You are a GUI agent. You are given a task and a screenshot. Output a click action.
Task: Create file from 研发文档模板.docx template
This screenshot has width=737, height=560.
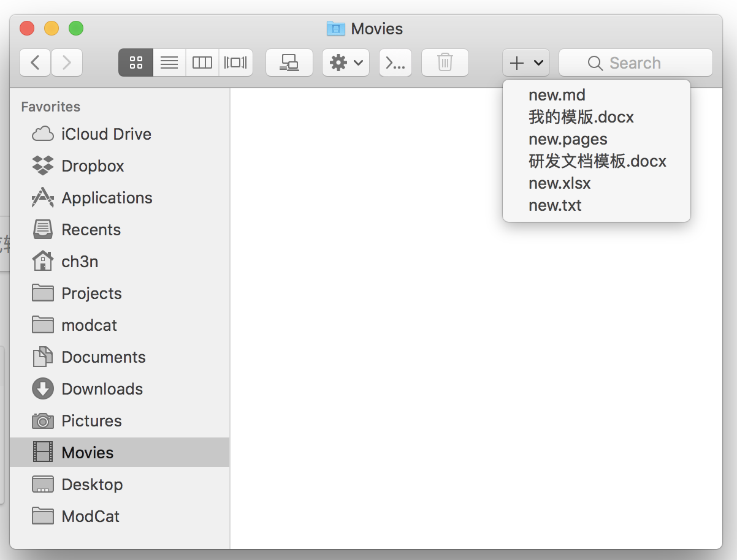[x=597, y=161]
